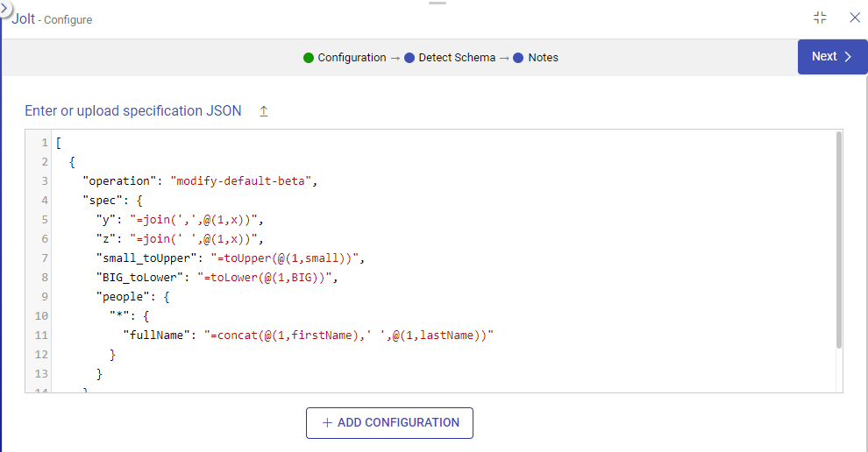Click the blue Detect Schema step dot
868x452 pixels.
coord(409,58)
